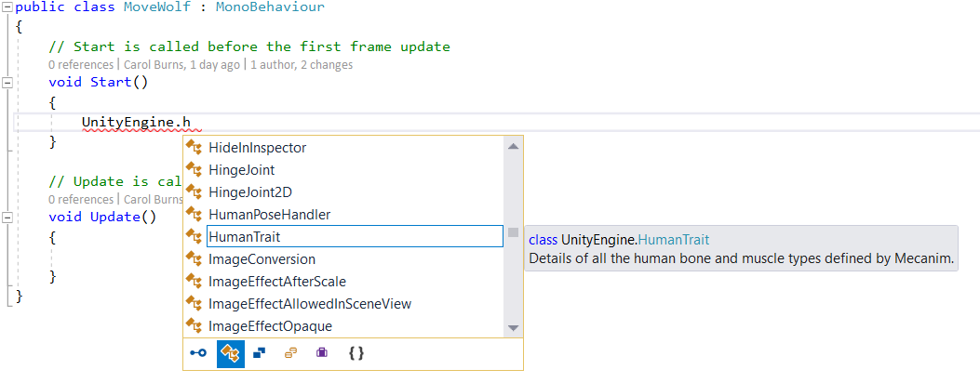Screen dimensions: 980x383
Task: Collapse the Update method block
Action: pos(7,217)
